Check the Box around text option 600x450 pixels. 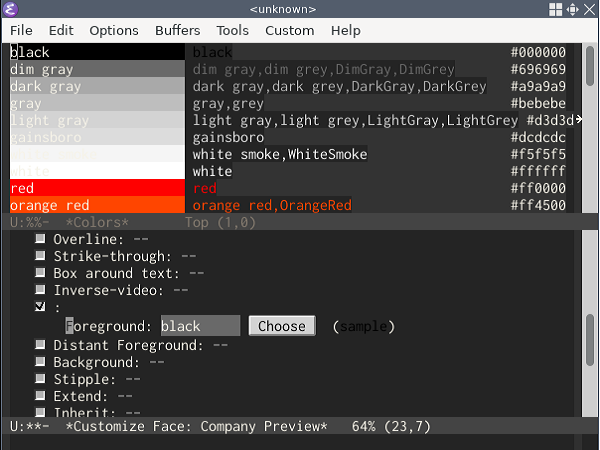pos(40,274)
